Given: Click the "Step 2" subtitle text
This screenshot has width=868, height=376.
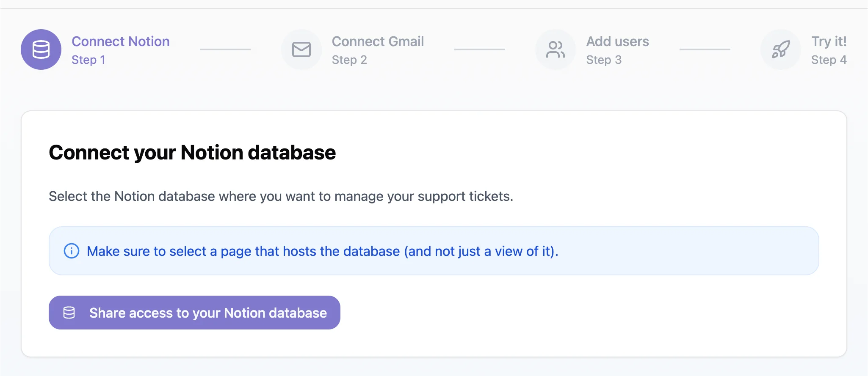Looking at the screenshot, I should (349, 60).
